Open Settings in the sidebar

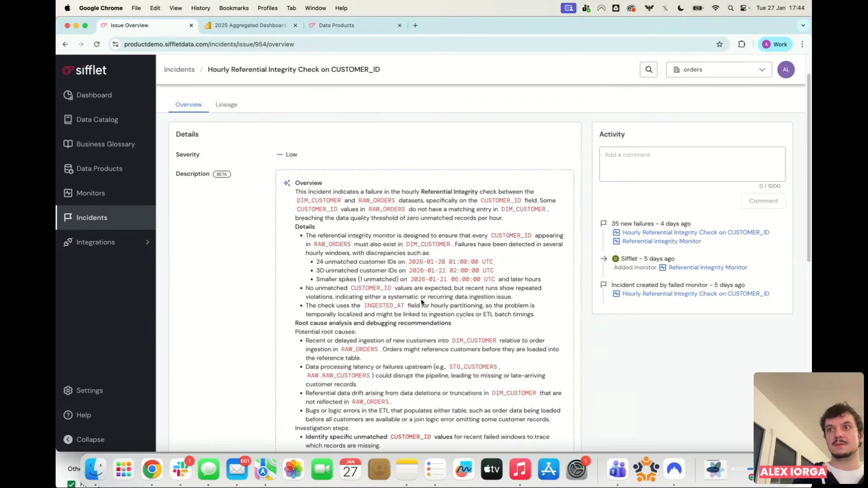coord(89,390)
